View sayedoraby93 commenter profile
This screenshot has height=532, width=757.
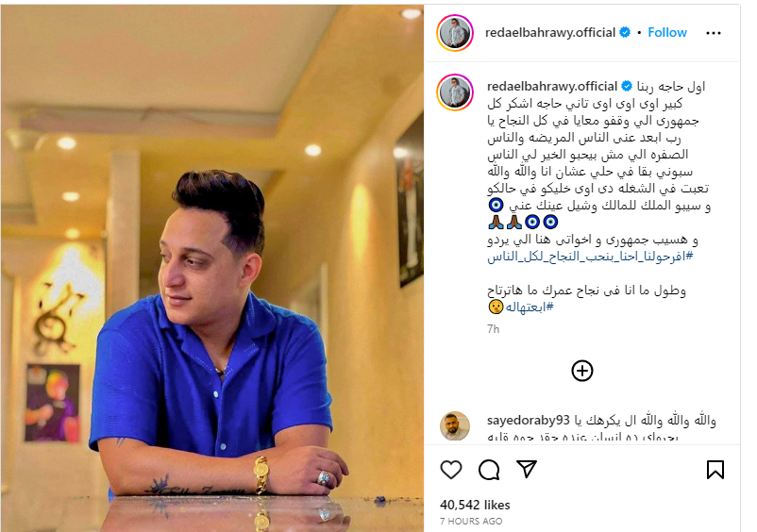point(529,420)
